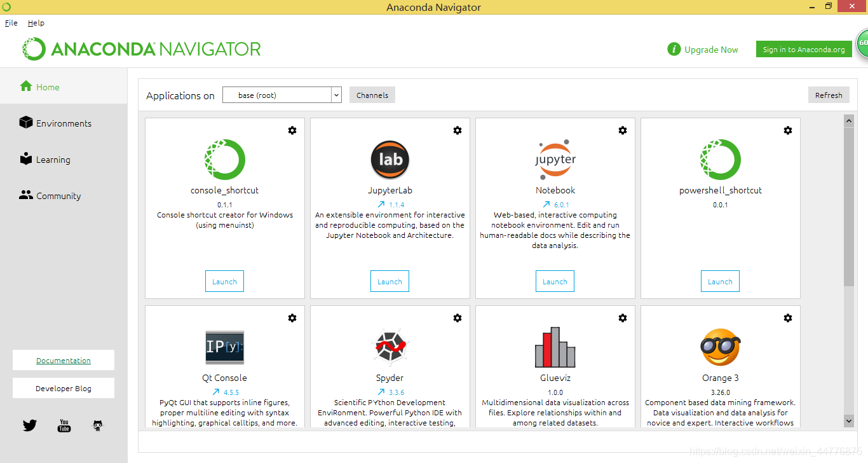Image resolution: width=868 pixels, height=463 pixels.
Task: Click the JupyterLab 'lab' logo
Action: [390, 160]
